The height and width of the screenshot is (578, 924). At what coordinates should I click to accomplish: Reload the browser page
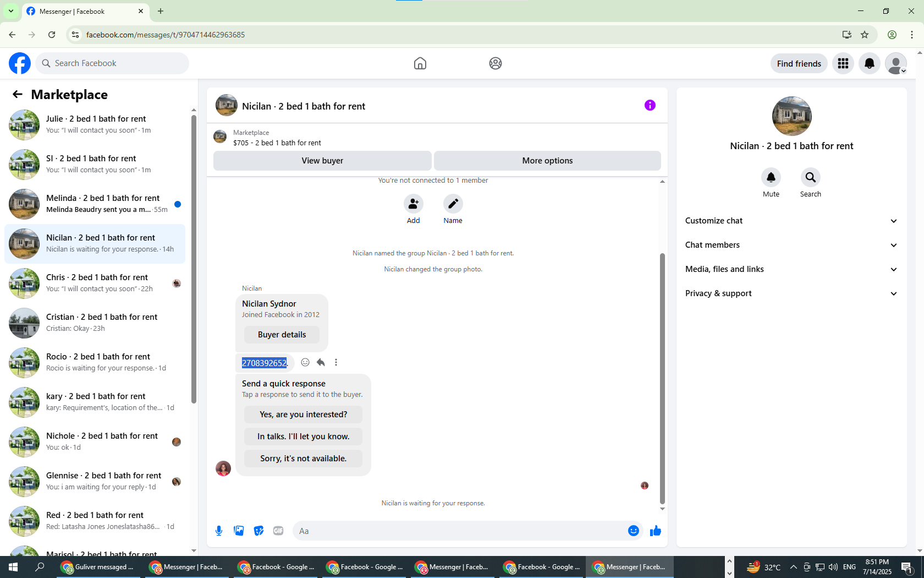point(52,35)
